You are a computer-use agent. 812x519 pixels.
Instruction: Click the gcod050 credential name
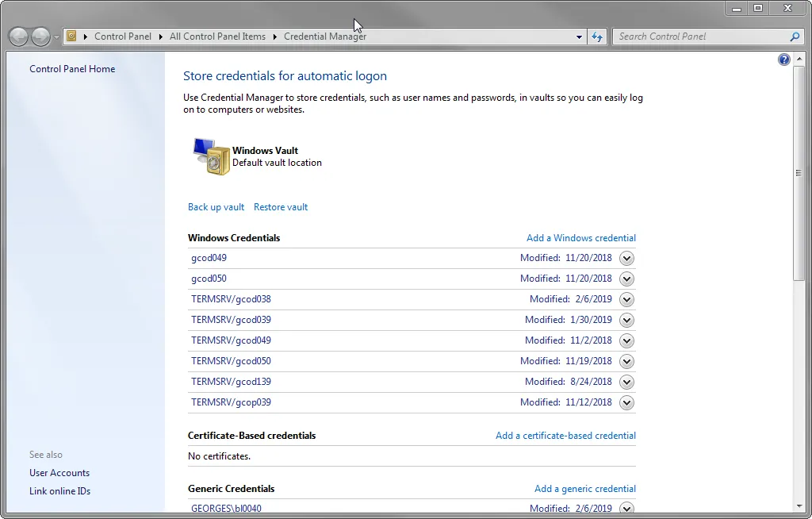209,279
